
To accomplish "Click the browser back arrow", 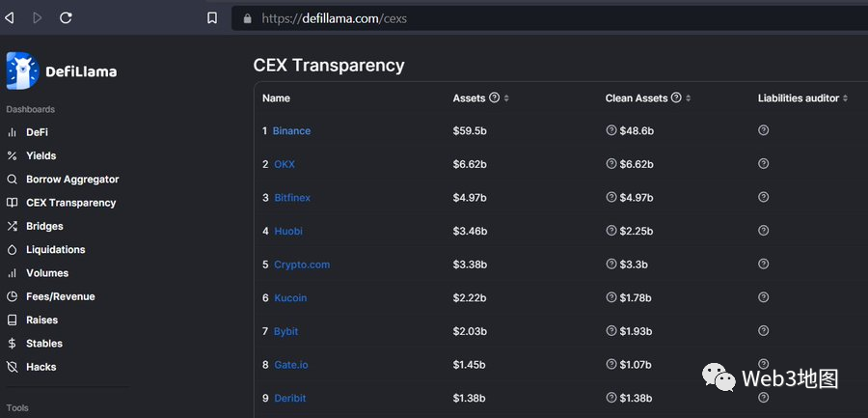I will (x=10, y=17).
